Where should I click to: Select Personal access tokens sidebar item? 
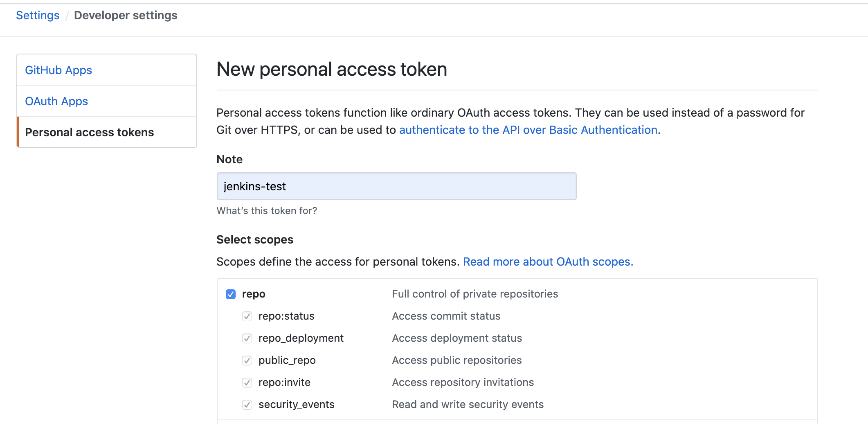[x=90, y=133]
